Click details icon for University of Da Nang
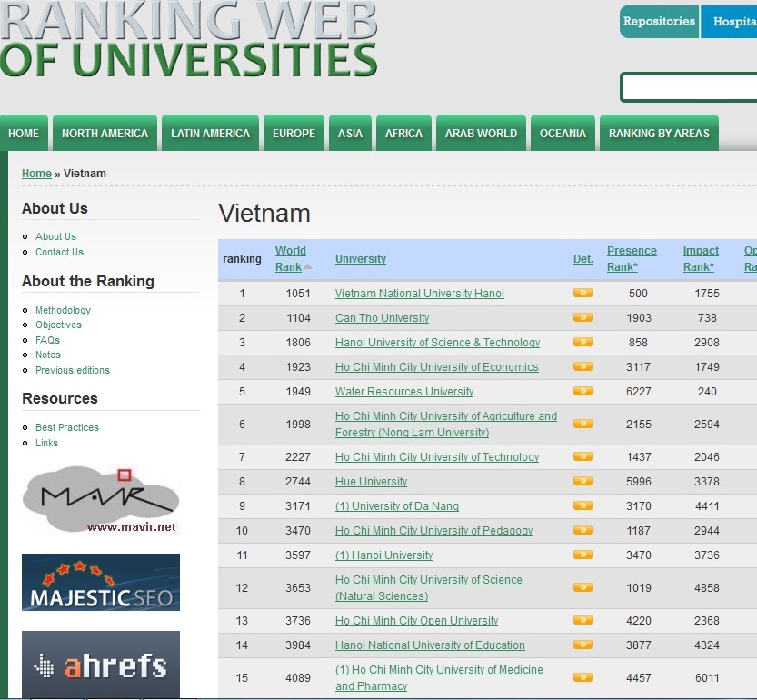The image size is (757, 700). [x=583, y=505]
